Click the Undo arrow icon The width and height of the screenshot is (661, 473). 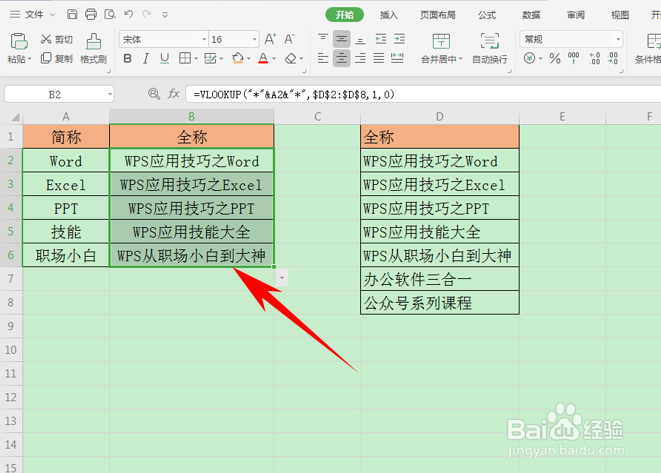(129, 14)
